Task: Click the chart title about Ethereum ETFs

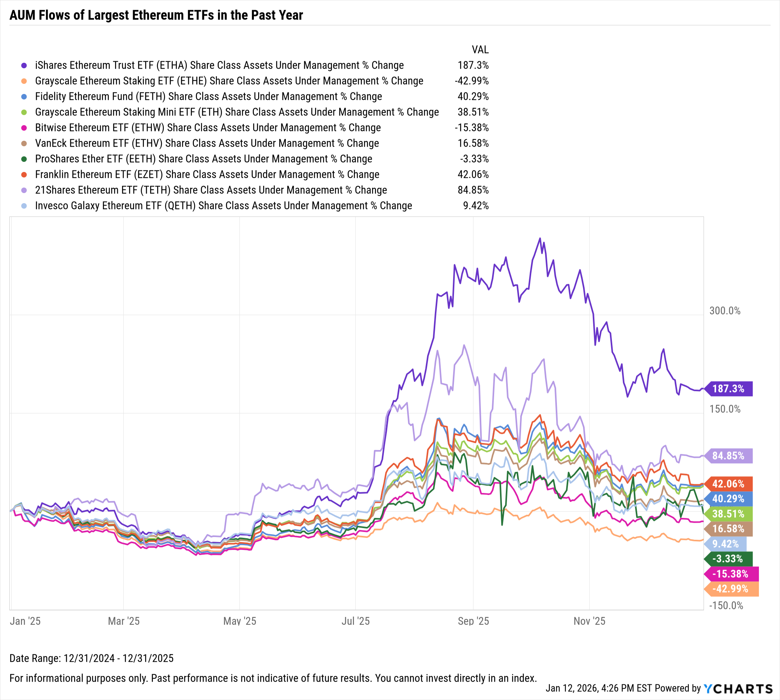Action: point(156,15)
